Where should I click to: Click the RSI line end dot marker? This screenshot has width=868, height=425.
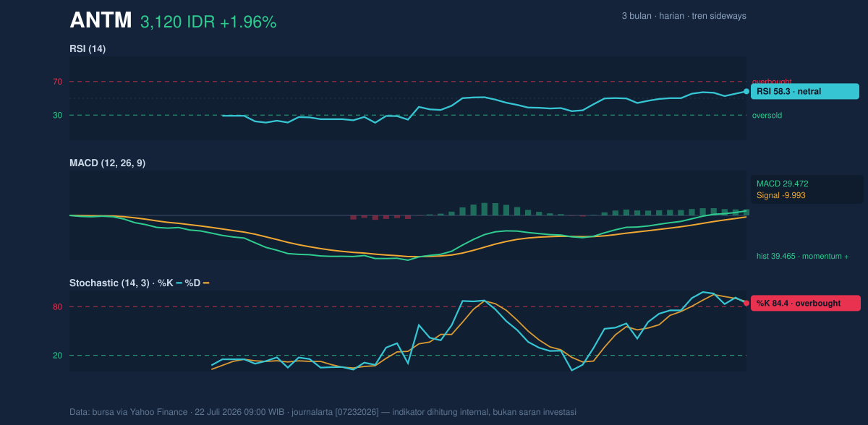[x=746, y=91]
